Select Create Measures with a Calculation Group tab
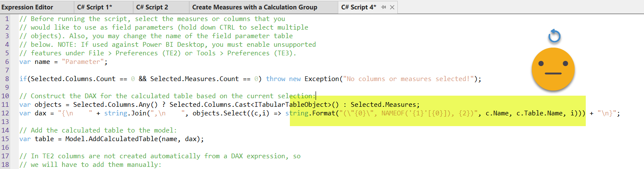 255,7
